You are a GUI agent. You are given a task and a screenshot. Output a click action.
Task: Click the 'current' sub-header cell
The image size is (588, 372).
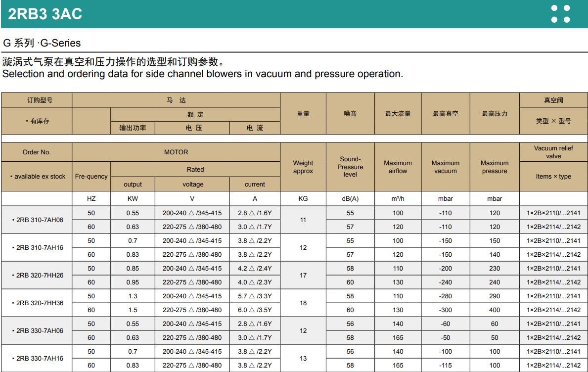click(255, 185)
